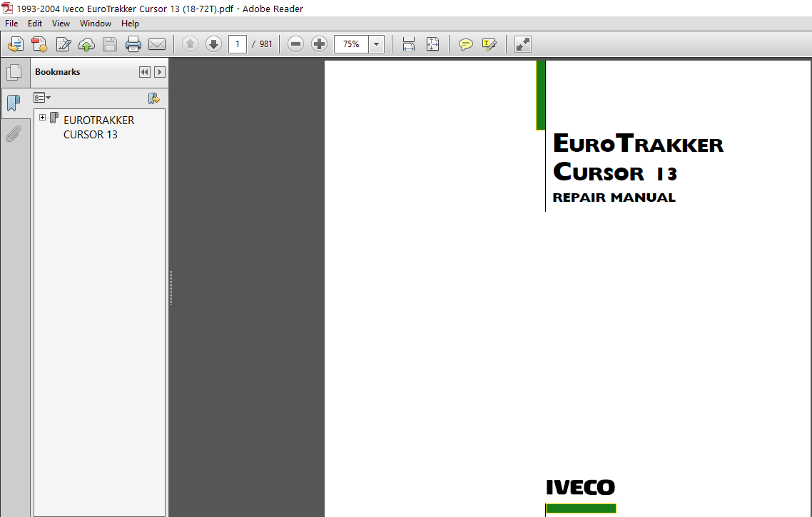The height and width of the screenshot is (517, 812).
Task: Click the REPAIR MANUAL heading text
Action: tap(614, 198)
